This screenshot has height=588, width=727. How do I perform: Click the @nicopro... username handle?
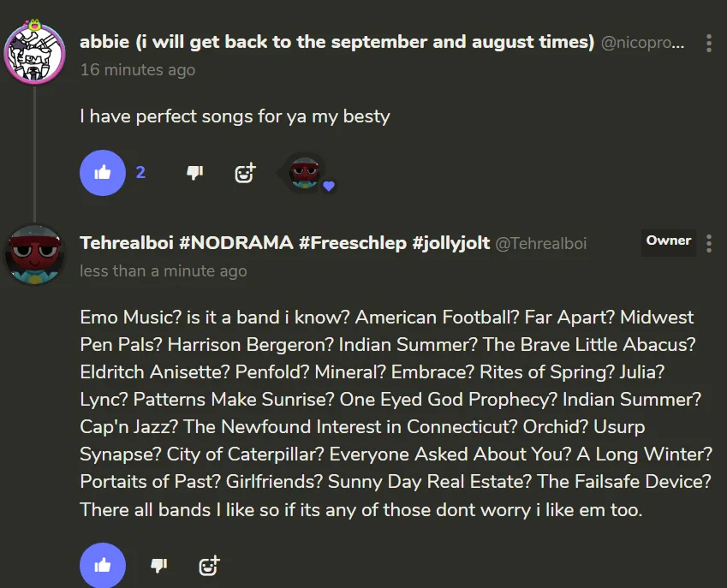point(643,43)
